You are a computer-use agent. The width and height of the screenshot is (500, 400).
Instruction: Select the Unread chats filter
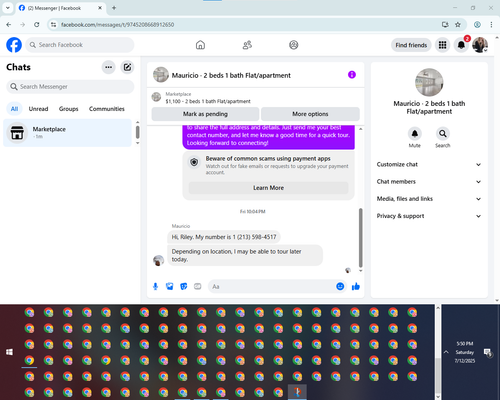tap(38, 109)
